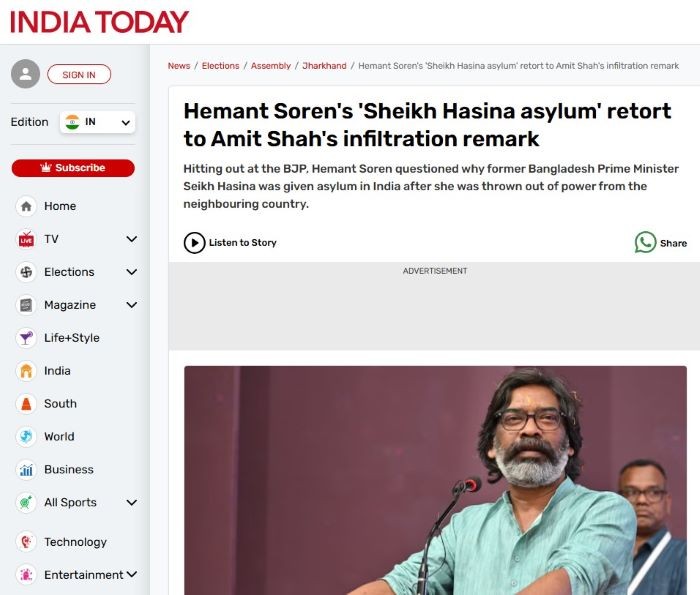
Task: Open the live TV icon
Action: (26, 239)
